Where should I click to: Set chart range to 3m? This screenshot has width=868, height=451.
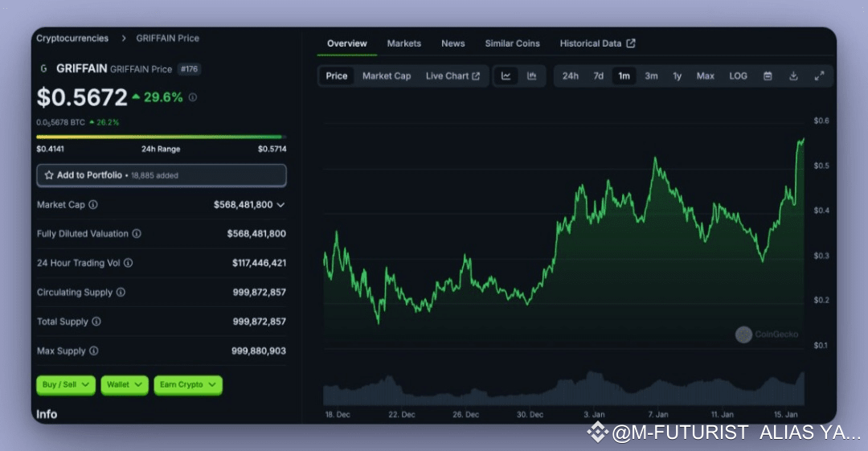651,76
